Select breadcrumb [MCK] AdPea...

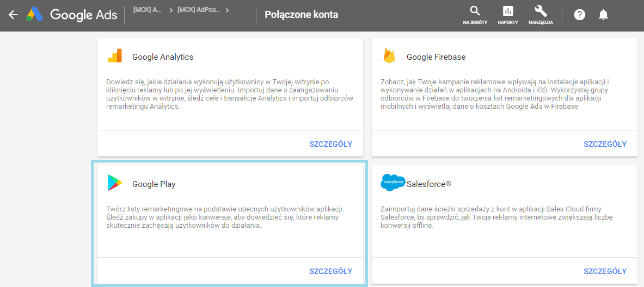199,10
